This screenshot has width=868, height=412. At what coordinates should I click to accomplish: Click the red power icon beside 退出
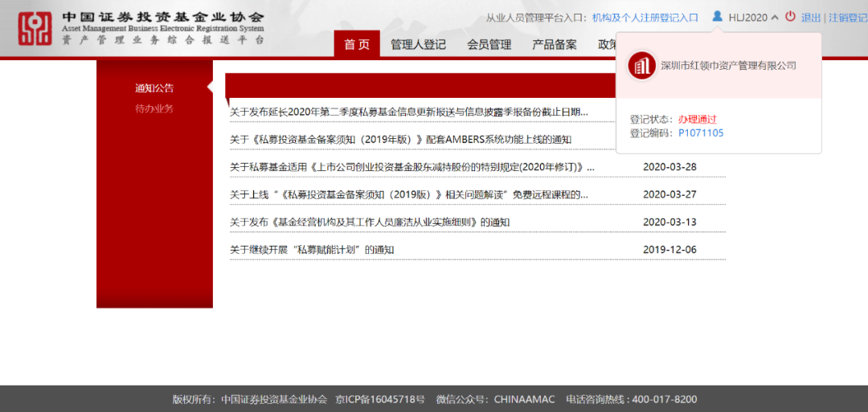791,17
